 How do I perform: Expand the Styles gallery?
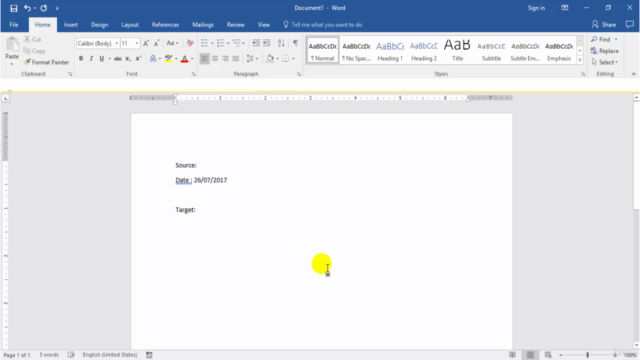point(580,60)
